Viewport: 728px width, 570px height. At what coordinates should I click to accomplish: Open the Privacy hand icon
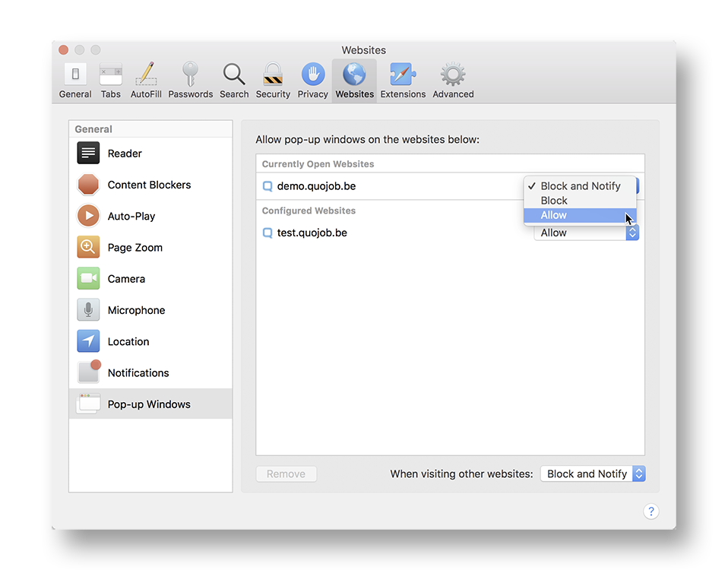pyautogui.click(x=313, y=74)
